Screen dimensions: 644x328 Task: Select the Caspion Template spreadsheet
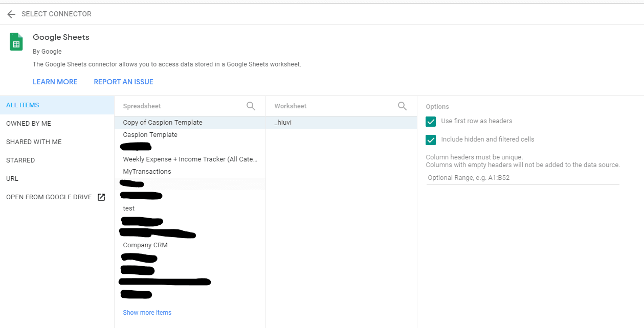(x=190, y=135)
